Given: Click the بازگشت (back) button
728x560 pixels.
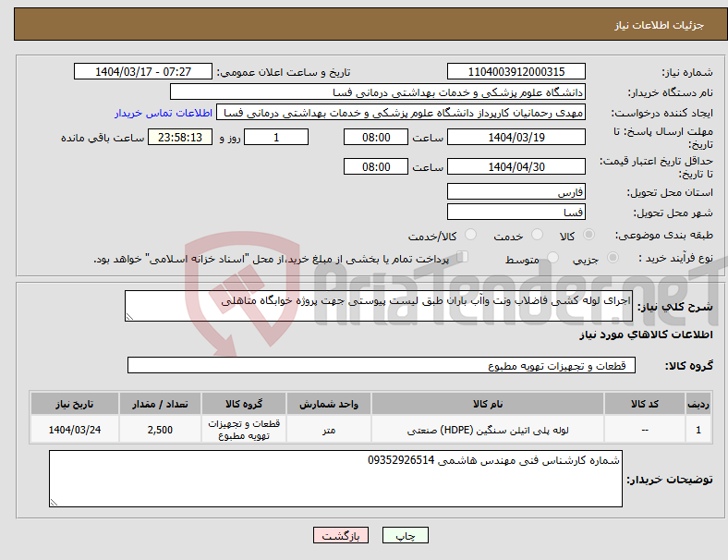Looking at the screenshot, I should (x=341, y=535).
